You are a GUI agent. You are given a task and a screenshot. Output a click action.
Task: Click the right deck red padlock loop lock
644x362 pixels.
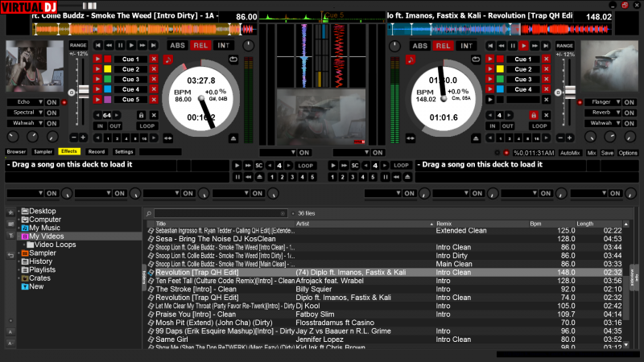click(534, 115)
